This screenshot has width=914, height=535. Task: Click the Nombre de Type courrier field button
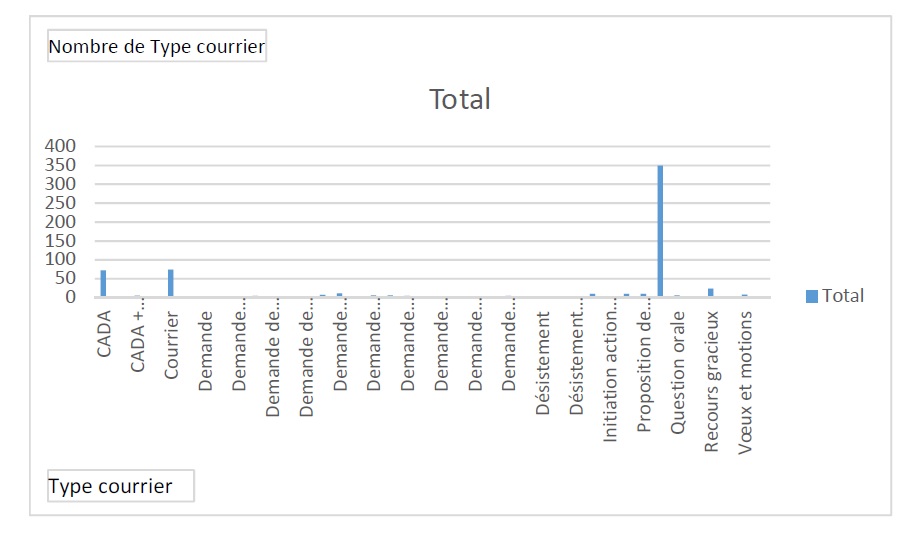pos(157,46)
